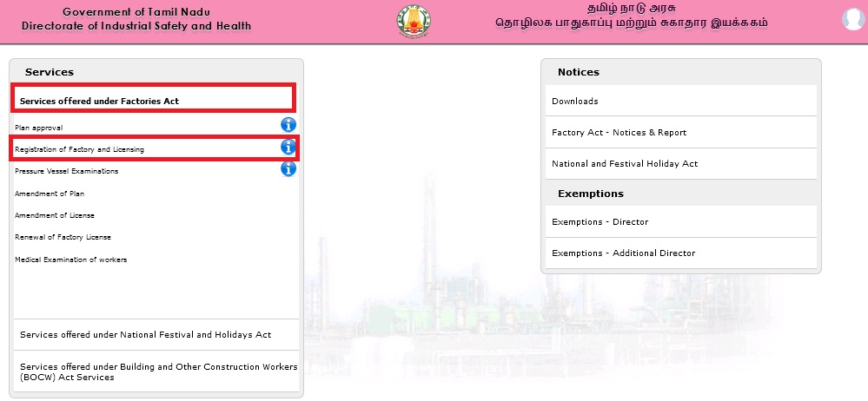Expand Services offered under BOCW Act Services
868x401 pixels.
[x=156, y=371]
